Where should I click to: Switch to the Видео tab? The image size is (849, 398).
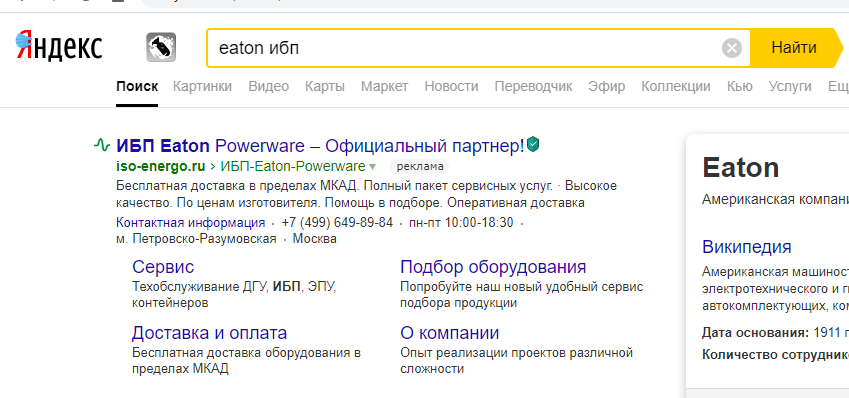(269, 86)
